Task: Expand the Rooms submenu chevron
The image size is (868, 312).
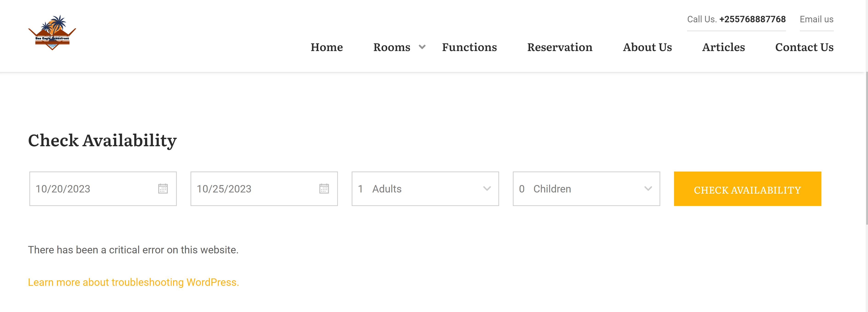Action: click(x=422, y=47)
